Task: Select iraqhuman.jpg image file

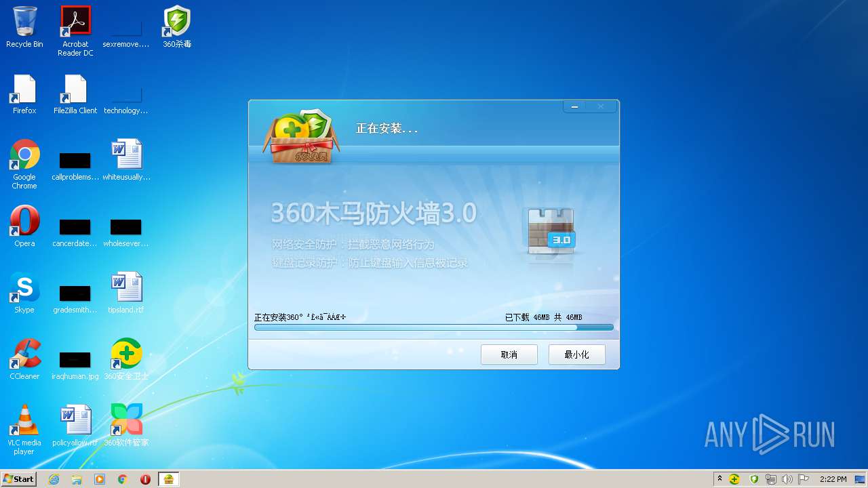Action: (75, 365)
